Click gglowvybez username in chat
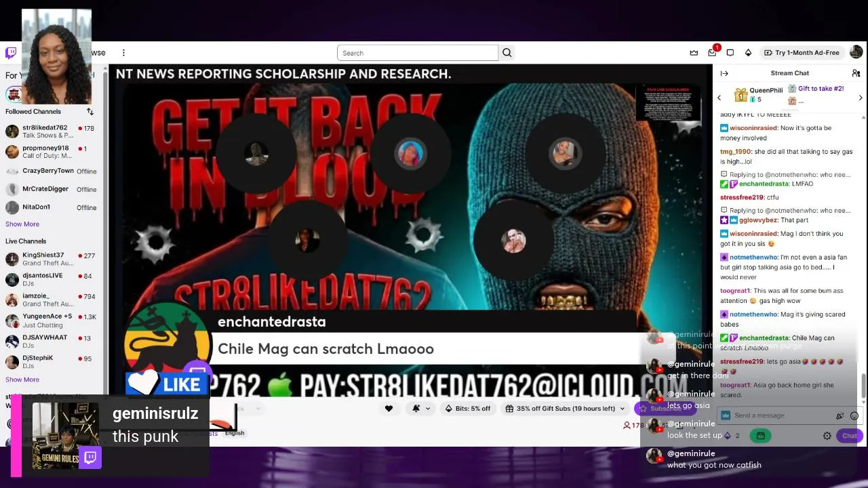Image resolution: width=868 pixels, height=488 pixels. pos(758,220)
